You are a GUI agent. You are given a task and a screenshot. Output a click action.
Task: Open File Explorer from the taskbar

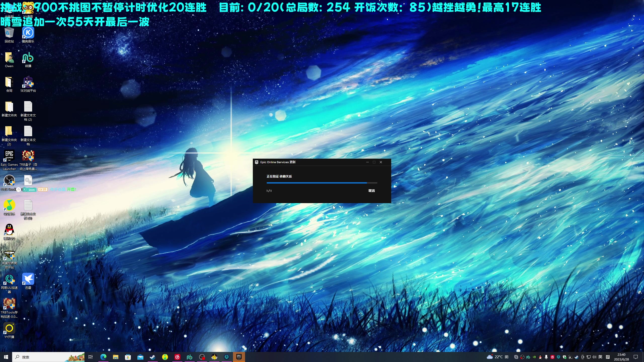115,357
